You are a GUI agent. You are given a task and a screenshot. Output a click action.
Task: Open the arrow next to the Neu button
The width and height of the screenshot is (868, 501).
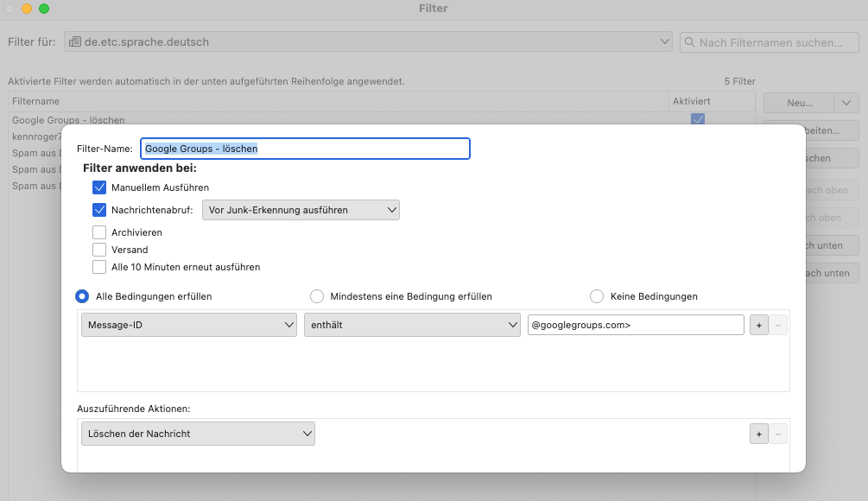846,103
